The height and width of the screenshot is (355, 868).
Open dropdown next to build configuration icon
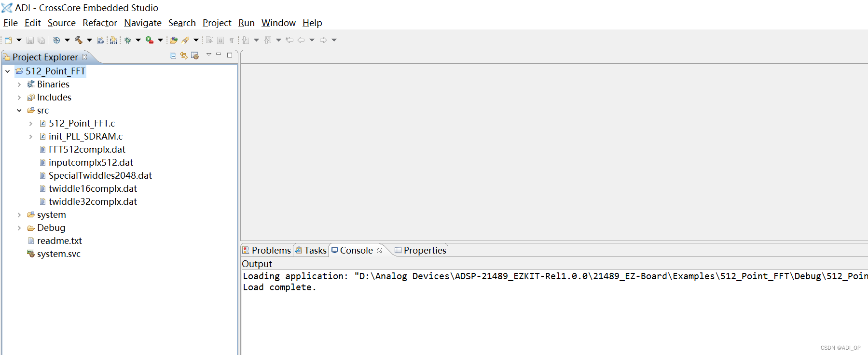(x=67, y=40)
